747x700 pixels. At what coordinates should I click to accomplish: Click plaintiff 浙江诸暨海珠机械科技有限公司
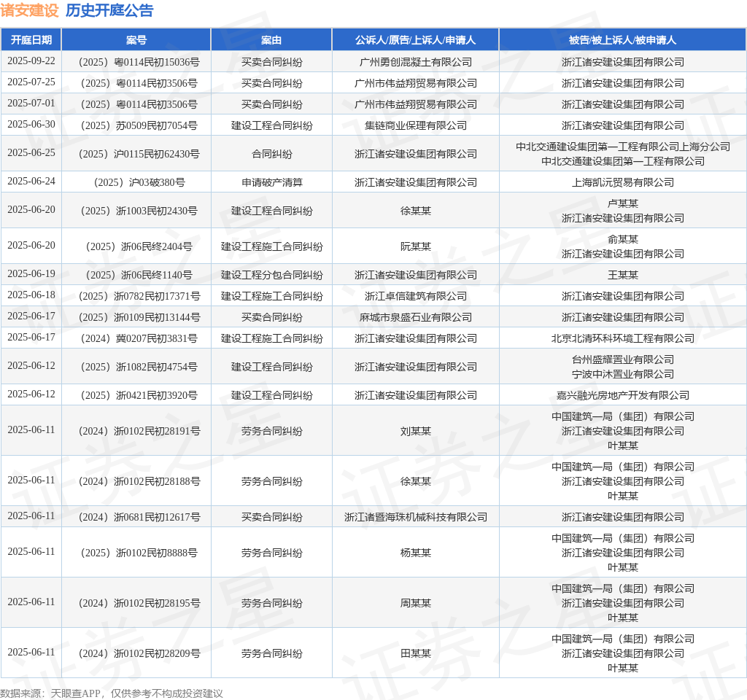415,517
